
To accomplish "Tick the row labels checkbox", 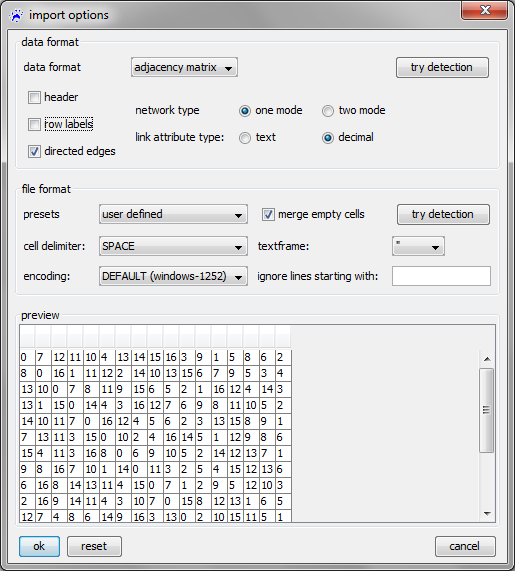I will pyautogui.click(x=34, y=125).
